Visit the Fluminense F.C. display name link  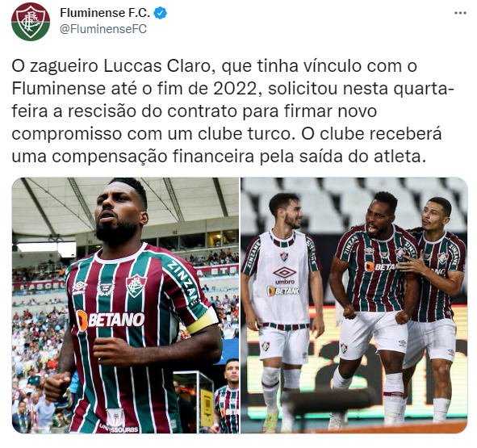(105, 13)
